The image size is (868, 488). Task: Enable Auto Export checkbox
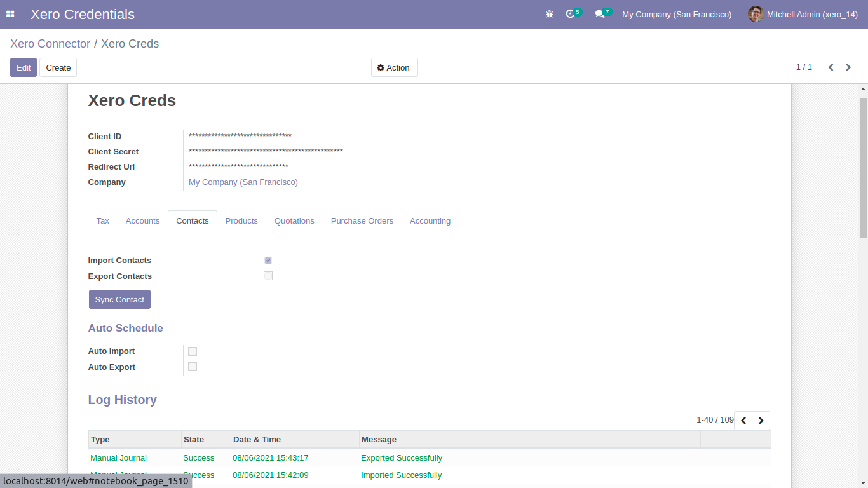pos(193,367)
